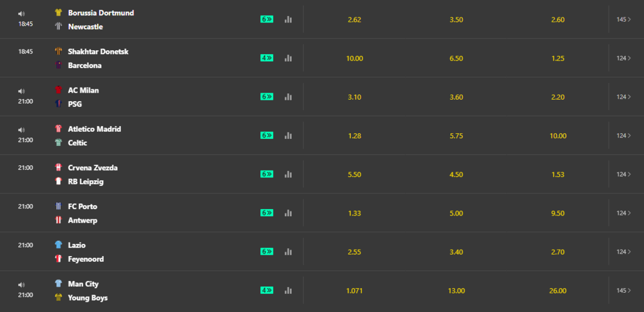The height and width of the screenshot is (312, 644).
Task: Select Man City home odds 1.071
Action: pyautogui.click(x=354, y=291)
